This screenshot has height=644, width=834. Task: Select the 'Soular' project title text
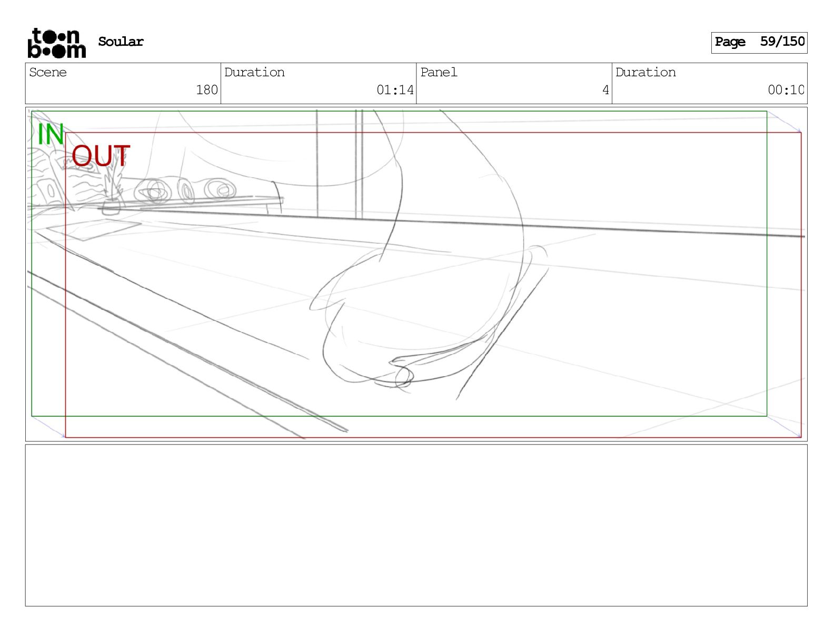coord(121,42)
